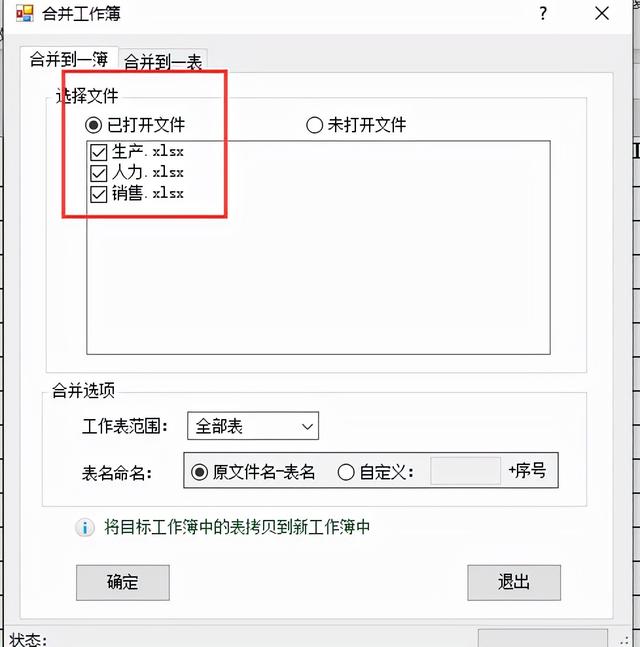Select the 未打开文件 radio button
This screenshot has height=647, width=640.
pos(314,125)
